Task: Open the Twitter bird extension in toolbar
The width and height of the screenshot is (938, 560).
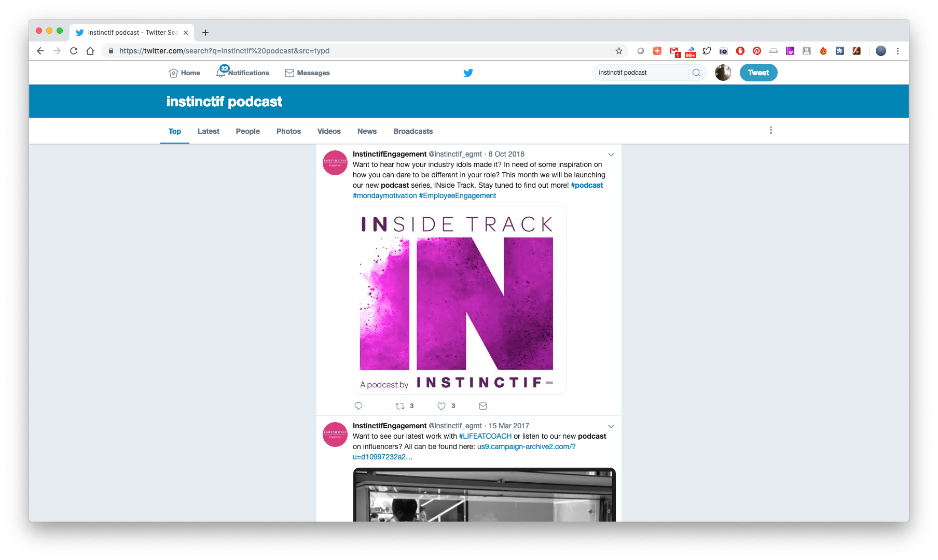Action: [707, 51]
